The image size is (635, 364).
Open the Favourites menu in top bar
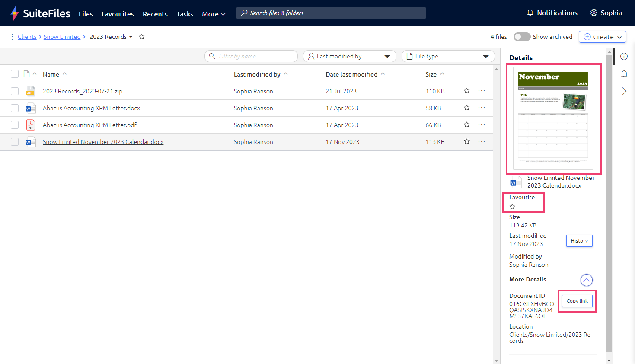(118, 14)
